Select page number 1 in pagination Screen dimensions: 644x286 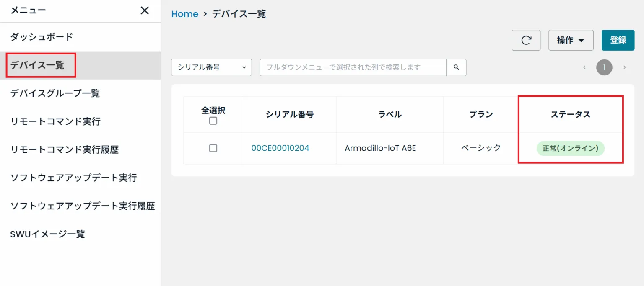(x=604, y=67)
